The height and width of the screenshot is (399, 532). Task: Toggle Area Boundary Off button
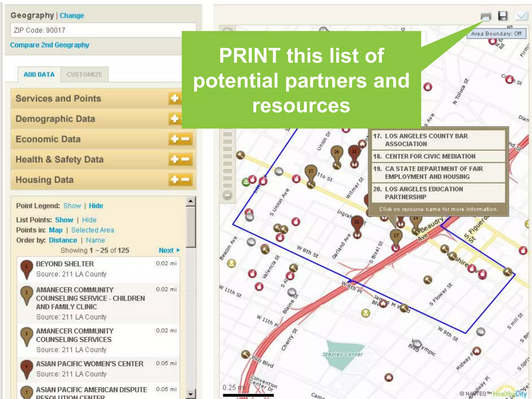tap(496, 34)
